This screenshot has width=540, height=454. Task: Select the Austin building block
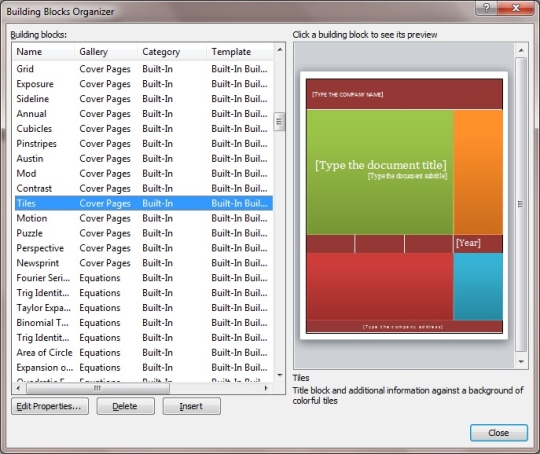[144, 158]
